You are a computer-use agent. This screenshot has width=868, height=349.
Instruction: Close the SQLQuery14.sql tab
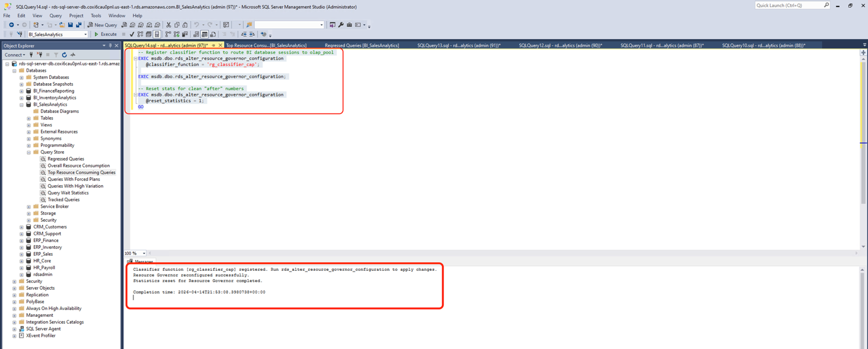[220, 45]
